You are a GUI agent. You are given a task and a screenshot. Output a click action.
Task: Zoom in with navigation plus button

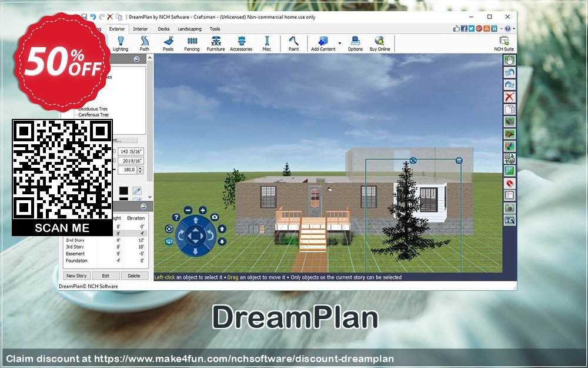tap(202, 210)
